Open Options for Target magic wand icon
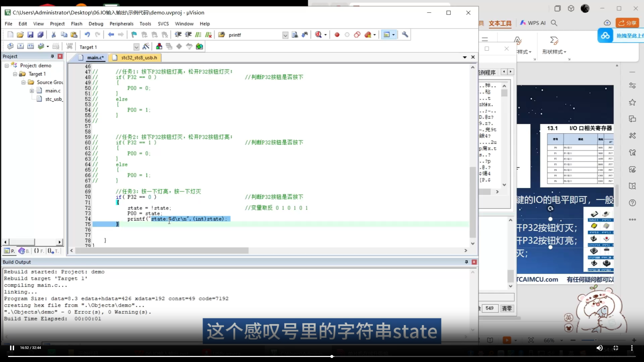644x362 pixels. pos(146,47)
